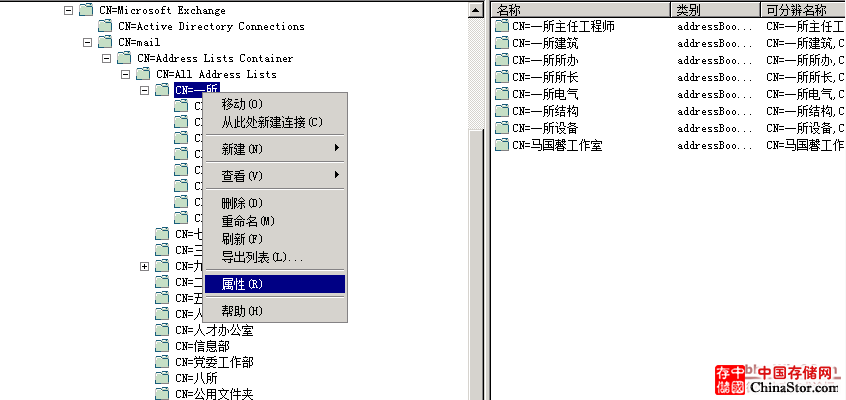Click folder icon of CN=一所设备 row
Viewport: 846px width, 400px height.
pos(502,128)
